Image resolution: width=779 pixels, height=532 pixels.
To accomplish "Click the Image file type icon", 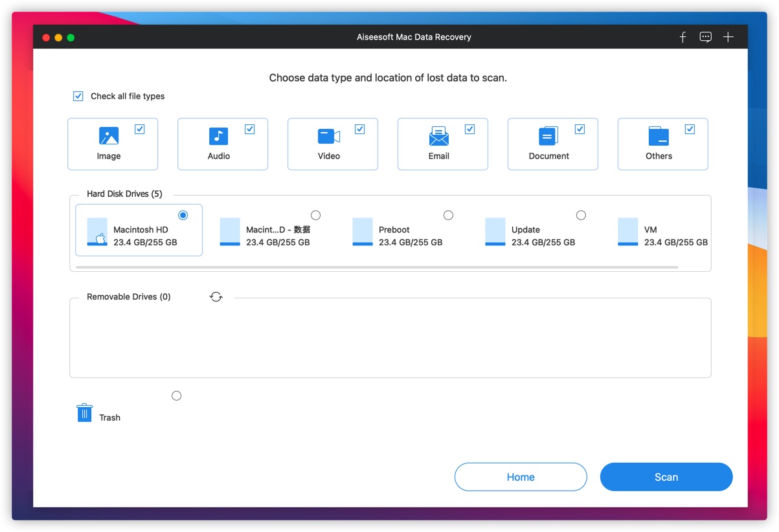I will [109, 136].
